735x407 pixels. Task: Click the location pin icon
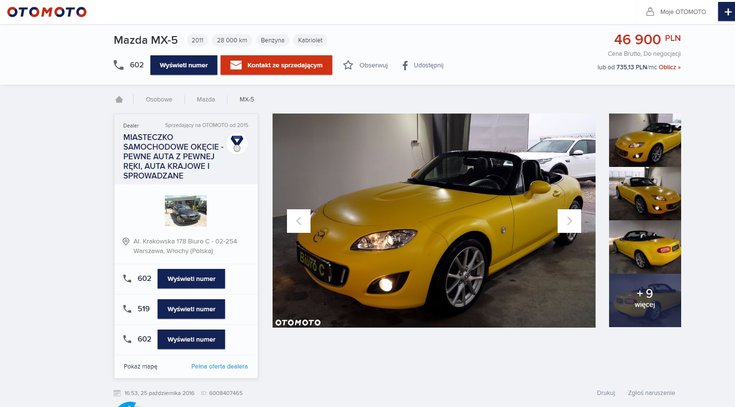coord(126,241)
